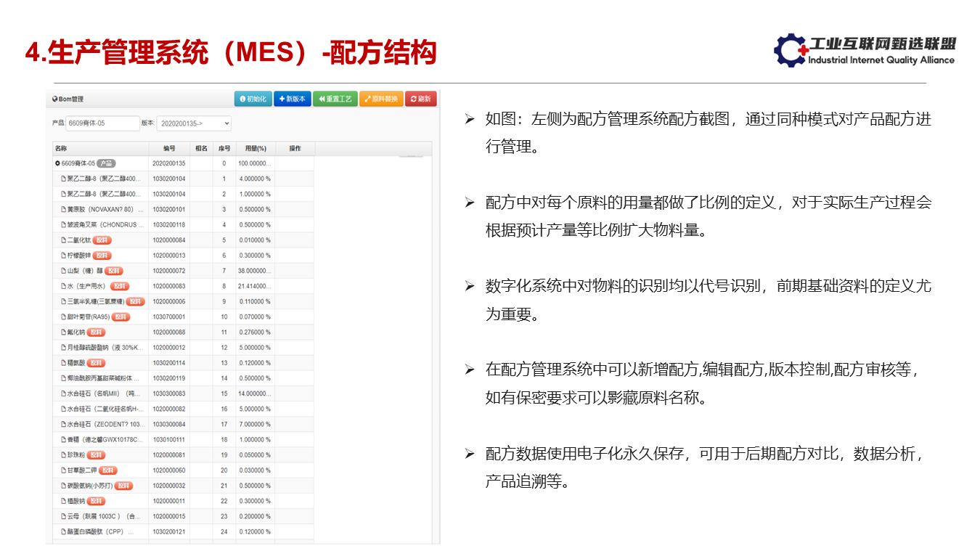Viewport: 980px width, 551px height.
Task: Click file icon of 氟化钠 row
Action: (x=64, y=332)
